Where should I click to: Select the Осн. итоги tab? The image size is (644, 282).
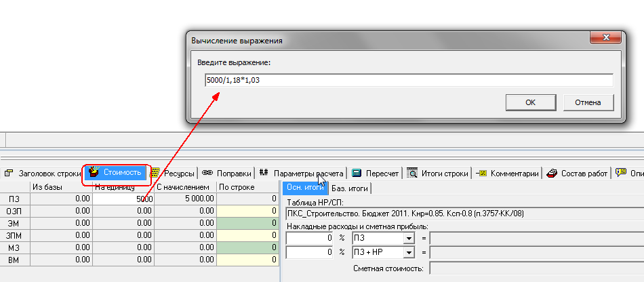(304, 188)
